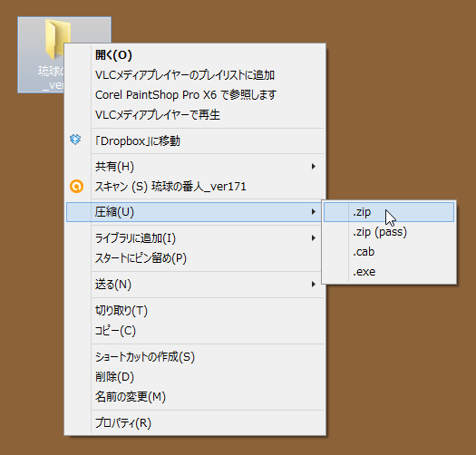476x455 pixels.
Task: Expand the ライブラリに追加(I) submenu arrow
Action: pos(314,238)
